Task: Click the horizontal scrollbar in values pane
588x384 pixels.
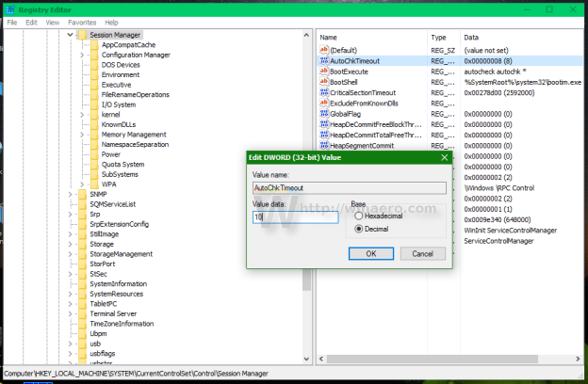Action: (x=433, y=359)
